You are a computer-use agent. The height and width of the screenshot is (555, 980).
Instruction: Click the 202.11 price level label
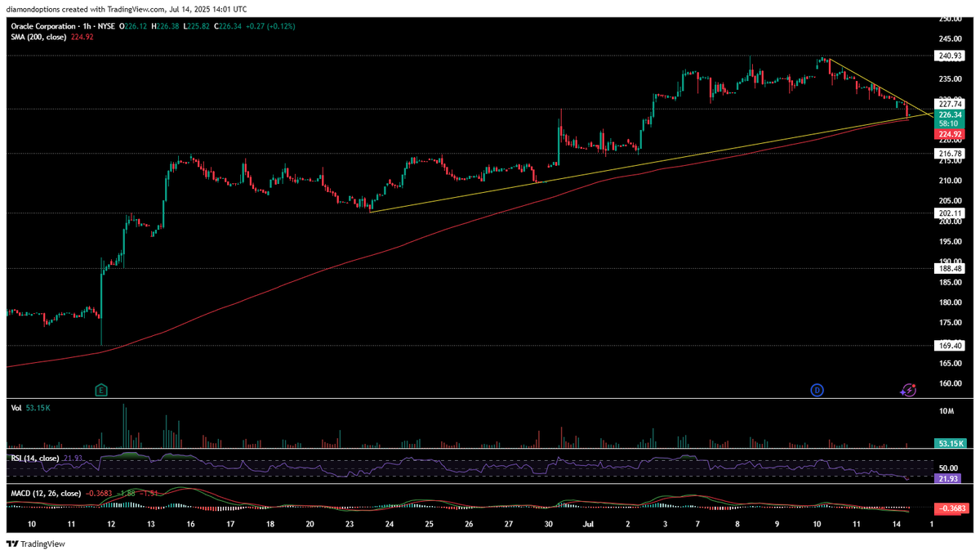[950, 213]
